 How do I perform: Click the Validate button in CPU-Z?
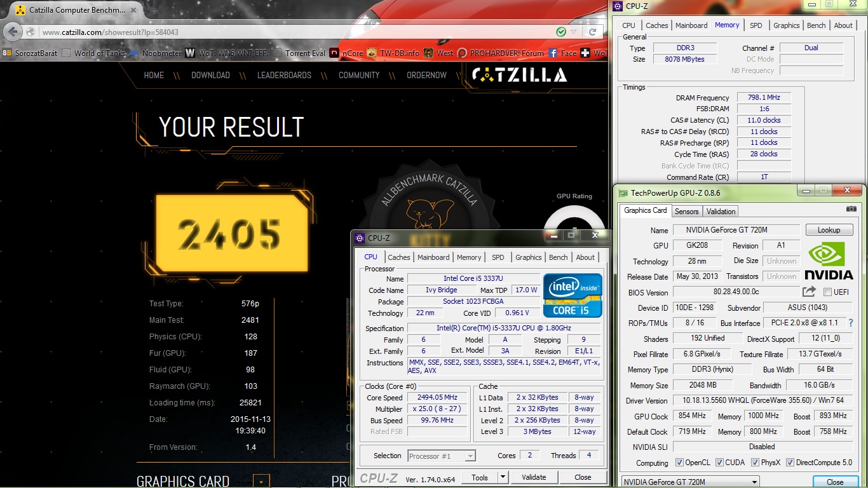pos(534,477)
